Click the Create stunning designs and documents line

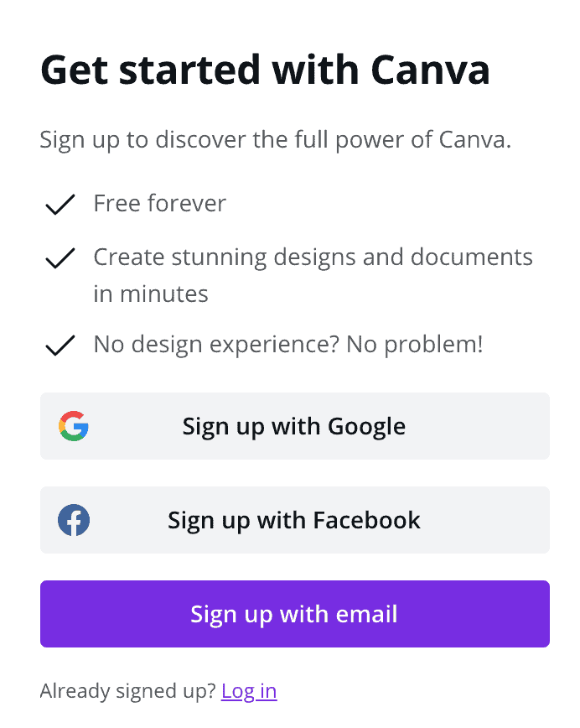313,257
